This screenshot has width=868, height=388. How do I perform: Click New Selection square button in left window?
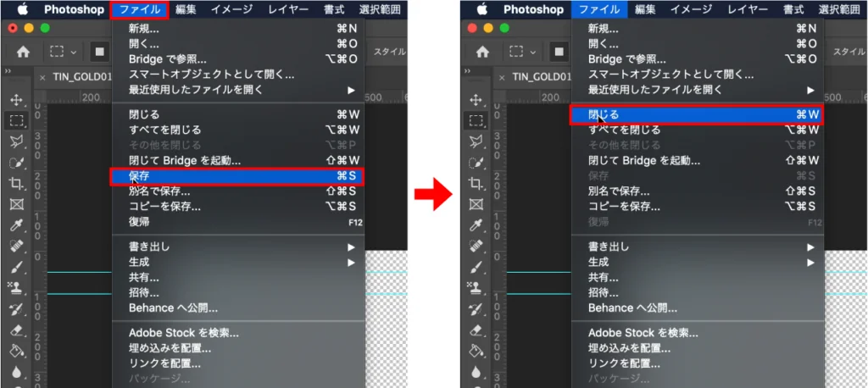100,52
